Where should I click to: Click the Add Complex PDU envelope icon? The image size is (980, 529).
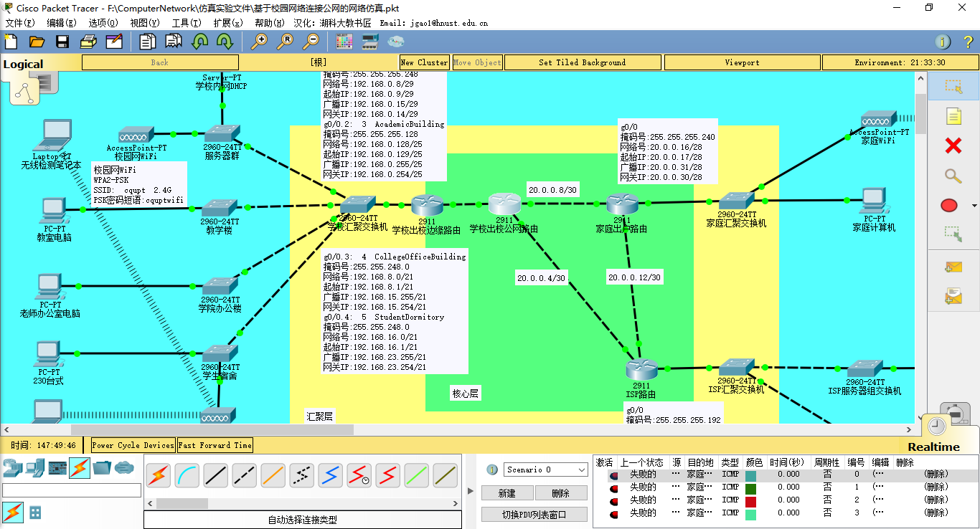pyautogui.click(x=953, y=296)
